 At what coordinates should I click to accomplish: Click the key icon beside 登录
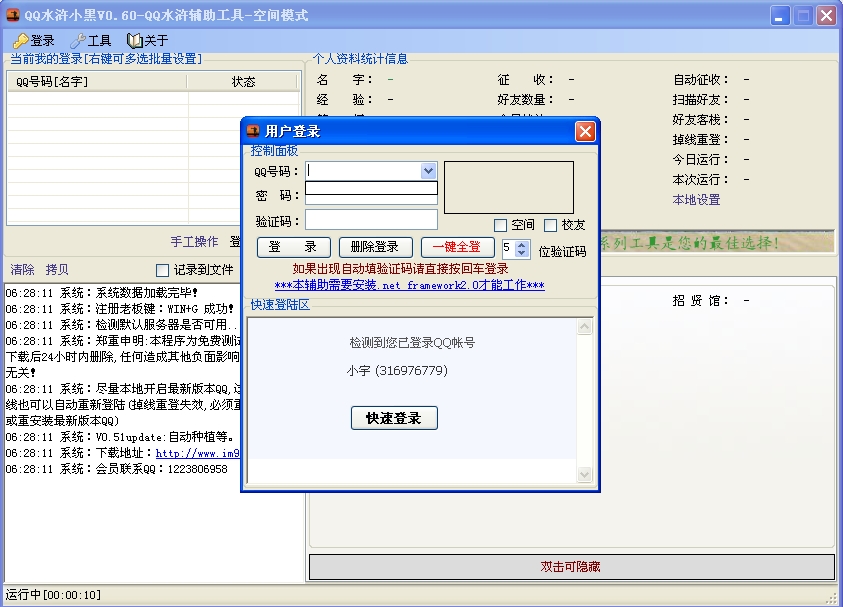[x=21, y=41]
